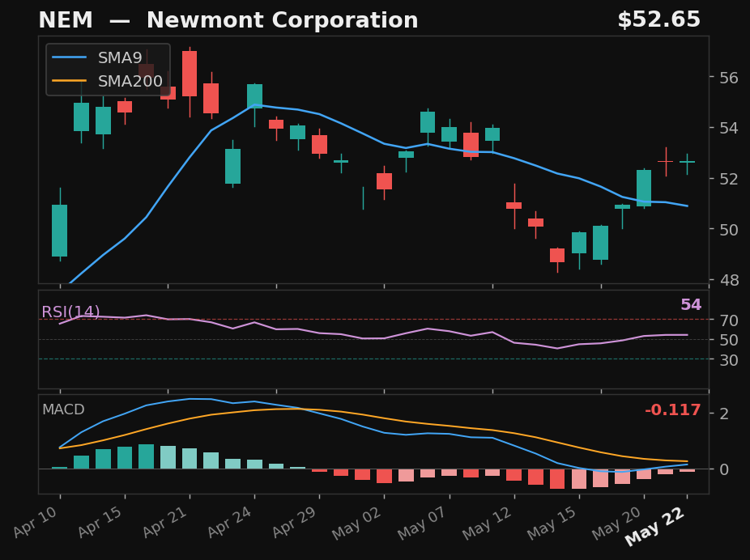
Task: Click the MACD value -0.117
Action: coord(672,410)
